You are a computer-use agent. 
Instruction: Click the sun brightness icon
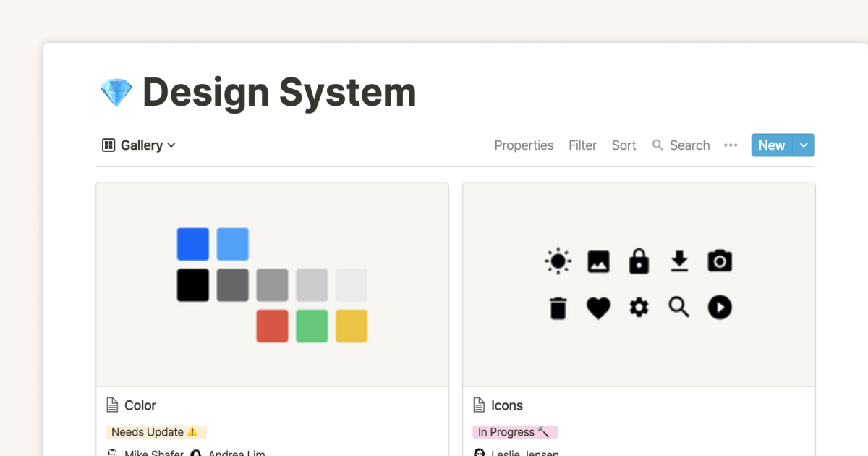point(558,261)
